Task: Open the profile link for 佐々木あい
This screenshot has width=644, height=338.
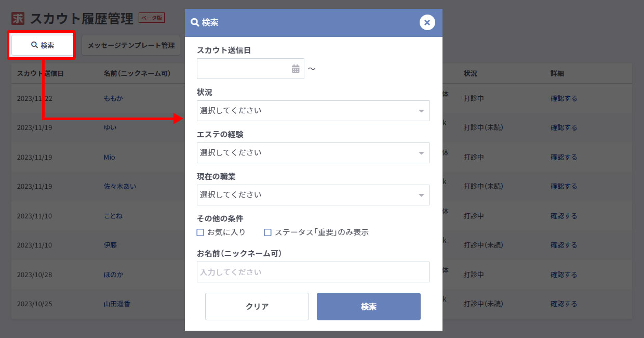Action: pyautogui.click(x=120, y=186)
